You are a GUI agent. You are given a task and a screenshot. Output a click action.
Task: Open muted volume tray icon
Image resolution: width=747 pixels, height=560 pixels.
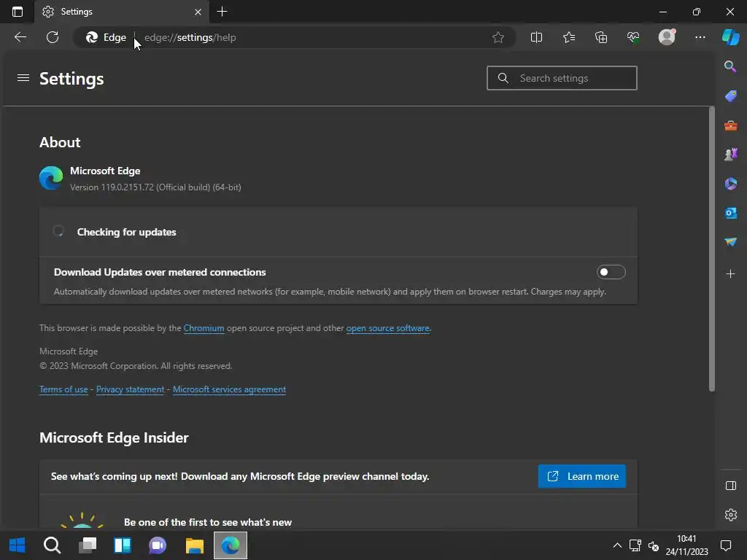click(x=654, y=545)
